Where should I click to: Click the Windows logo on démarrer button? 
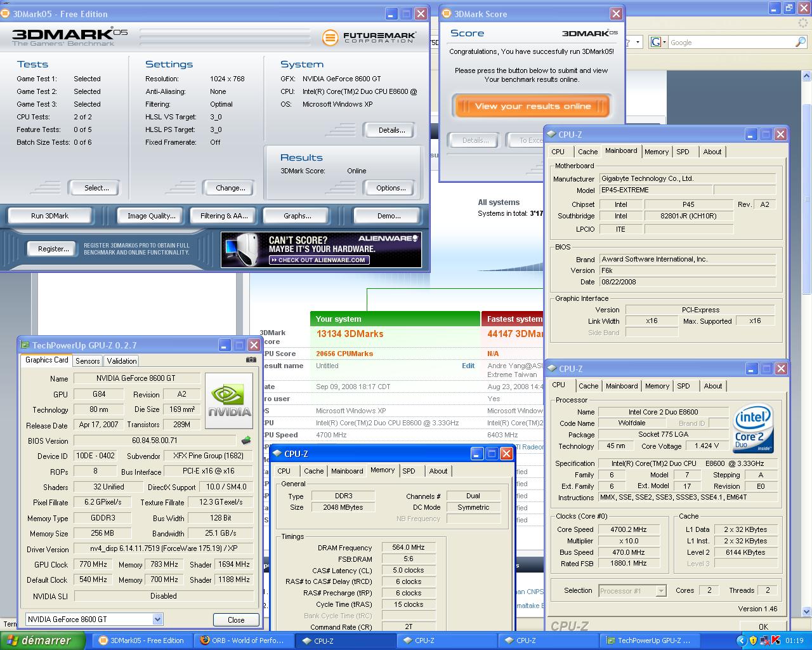12,640
